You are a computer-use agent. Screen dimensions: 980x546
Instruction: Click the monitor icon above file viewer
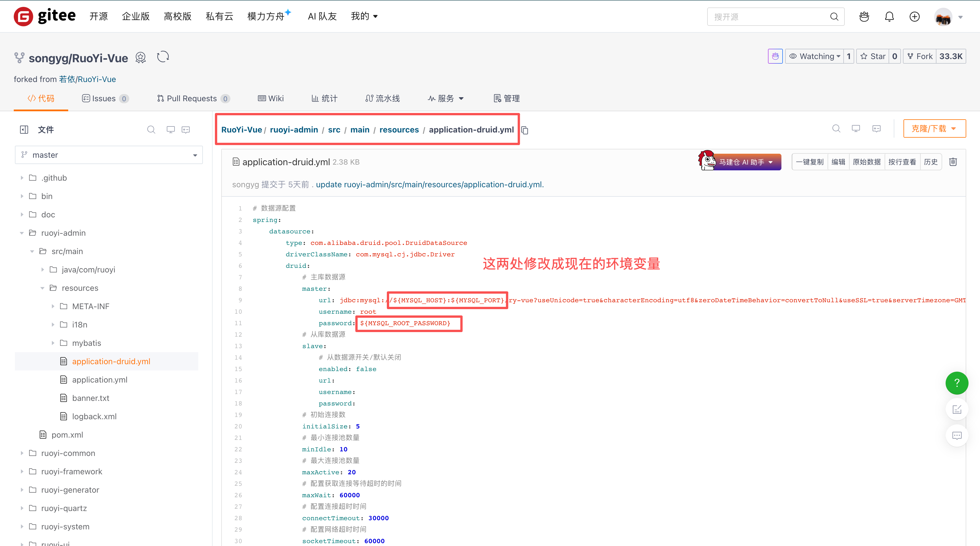pyautogui.click(x=856, y=128)
